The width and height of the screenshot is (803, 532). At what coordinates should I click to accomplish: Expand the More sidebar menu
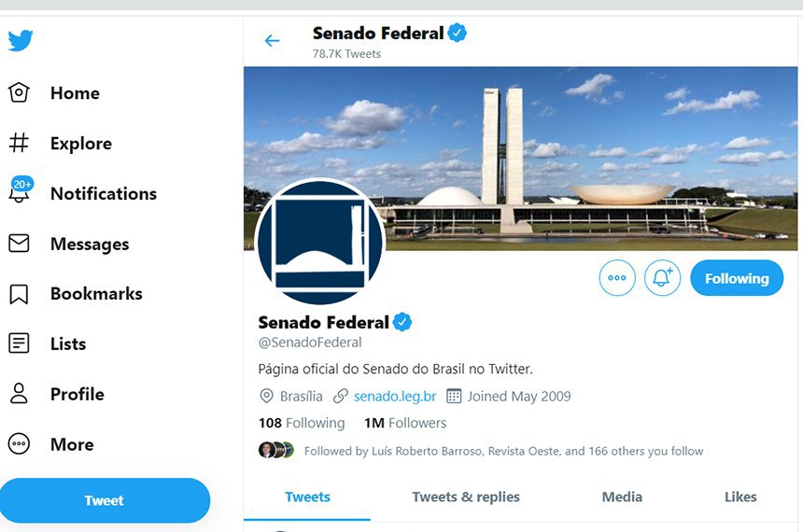pos(71,444)
